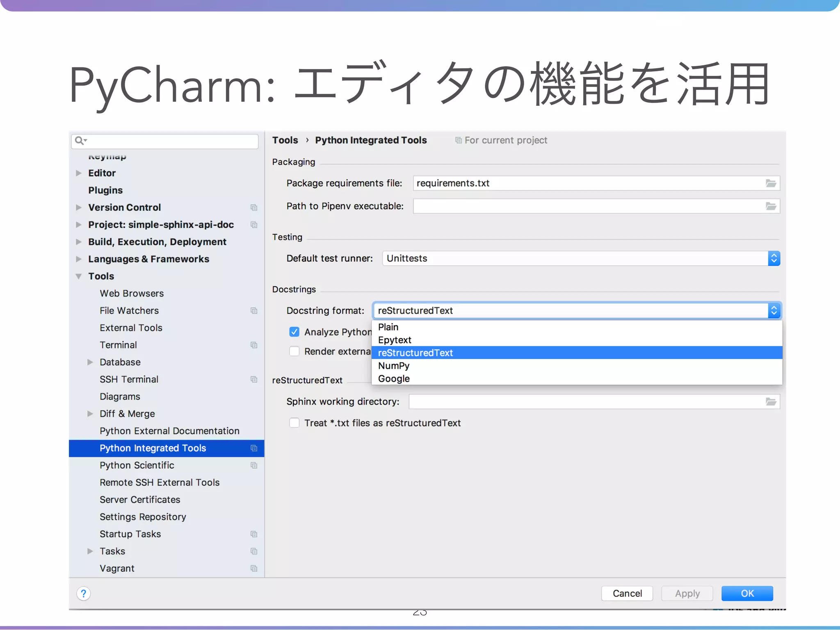The width and height of the screenshot is (840, 630).
Task: Expand the Project: simple-sphinx-api-doc node
Action: pos(79,225)
